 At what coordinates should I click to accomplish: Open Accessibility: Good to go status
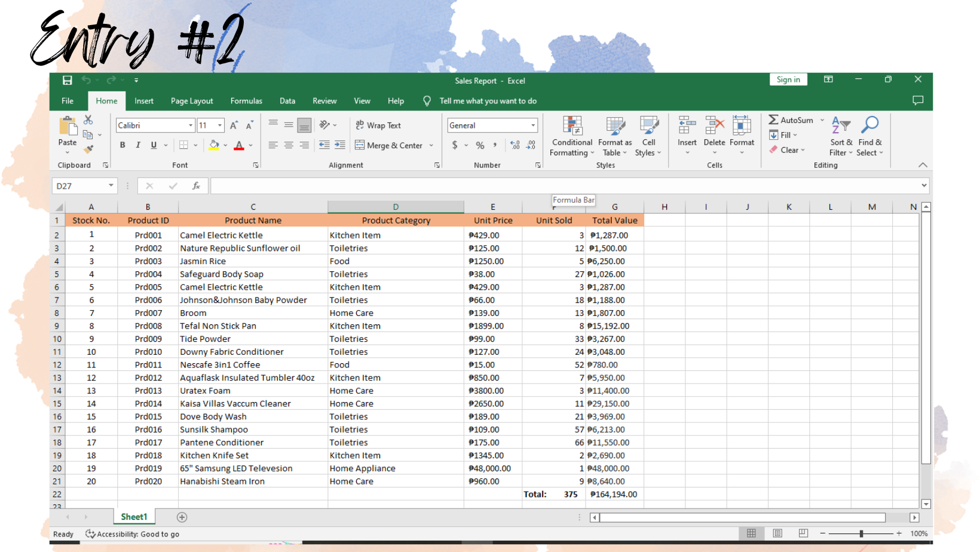point(133,534)
